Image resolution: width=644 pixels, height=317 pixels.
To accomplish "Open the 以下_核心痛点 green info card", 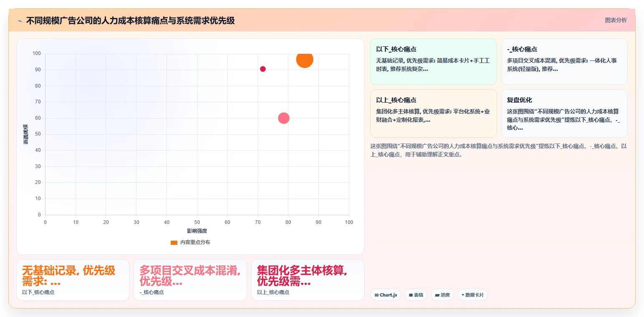I will [434, 62].
